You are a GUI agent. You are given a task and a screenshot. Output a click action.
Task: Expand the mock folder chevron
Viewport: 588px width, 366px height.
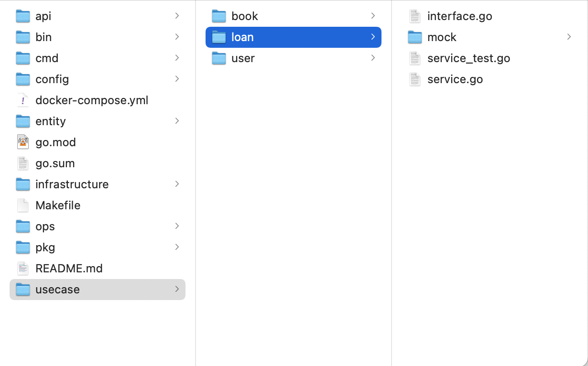pos(569,37)
